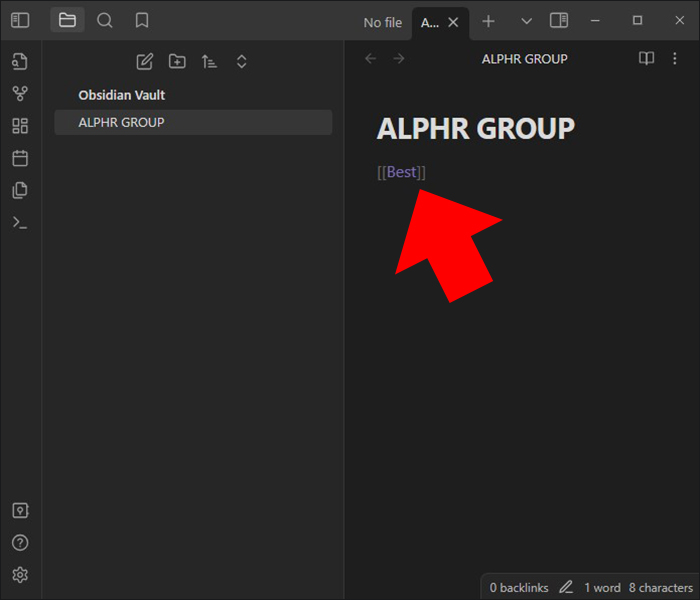This screenshot has width=700, height=600.
Task: Toggle the right sidebar icon
Action: tap(559, 20)
